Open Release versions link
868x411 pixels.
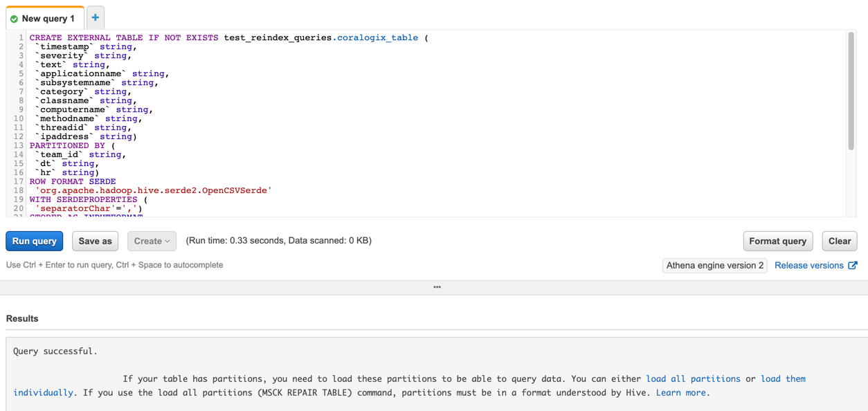click(809, 265)
